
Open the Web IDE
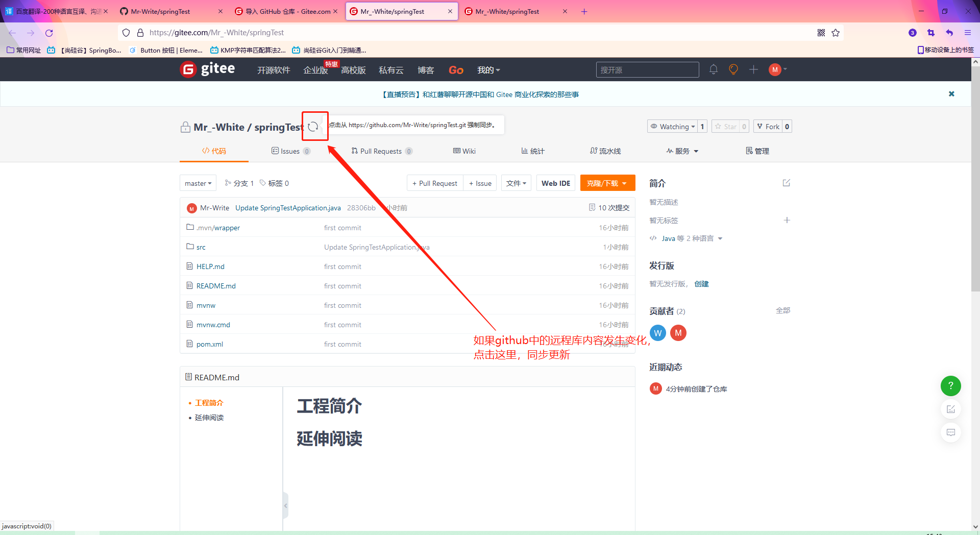click(x=556, y=183)
